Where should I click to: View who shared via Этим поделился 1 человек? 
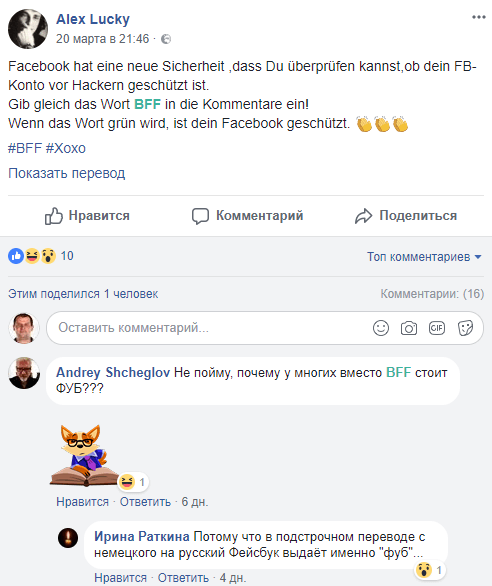click(83, 294)
